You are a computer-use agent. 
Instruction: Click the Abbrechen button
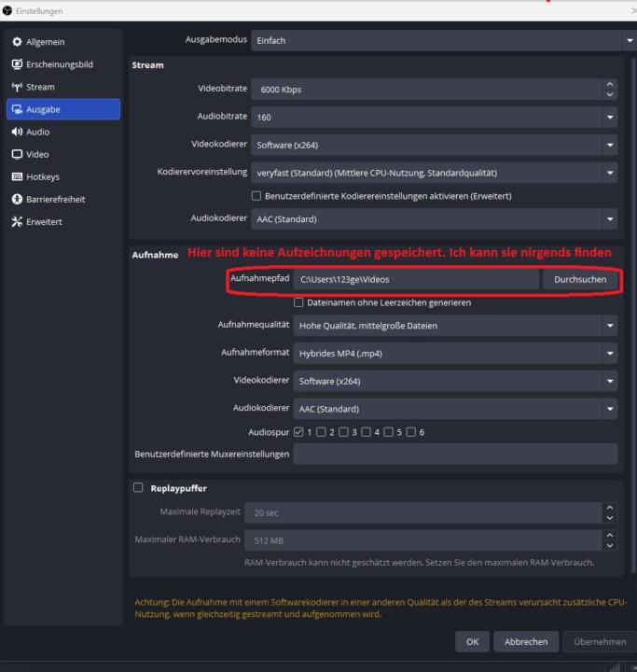click(526, 641)
